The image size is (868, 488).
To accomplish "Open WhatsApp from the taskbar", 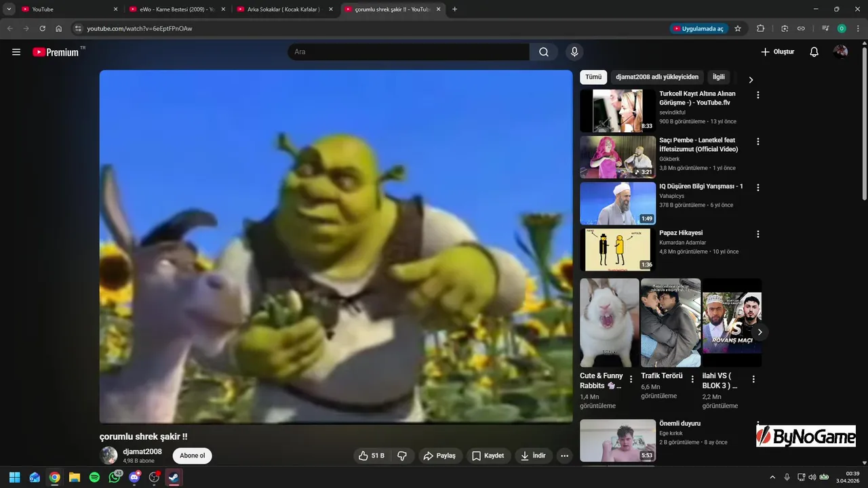I will click(115, 477).
